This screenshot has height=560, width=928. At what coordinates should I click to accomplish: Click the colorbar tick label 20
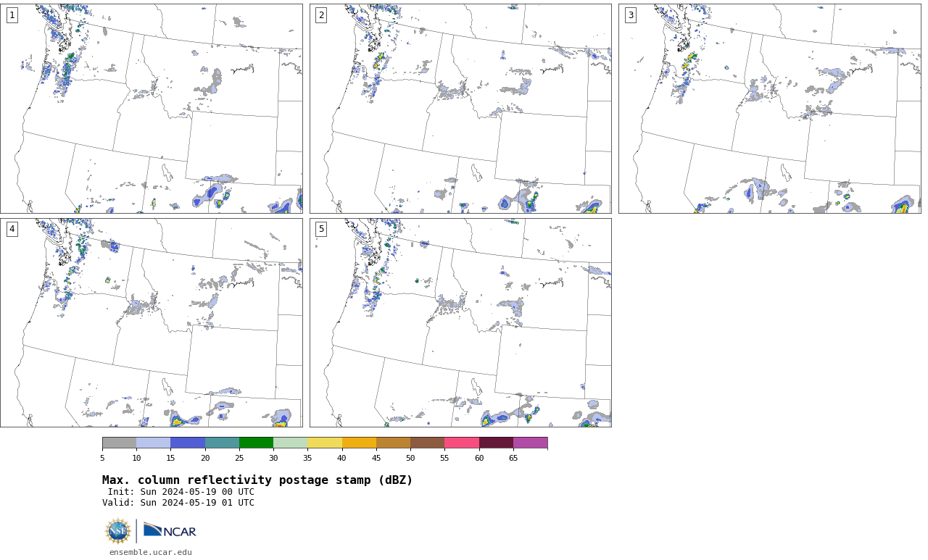coord(205,458)
